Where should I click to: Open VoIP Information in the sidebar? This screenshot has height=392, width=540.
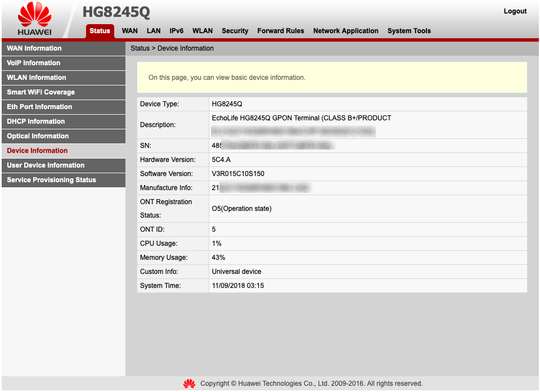coord(64,63)
